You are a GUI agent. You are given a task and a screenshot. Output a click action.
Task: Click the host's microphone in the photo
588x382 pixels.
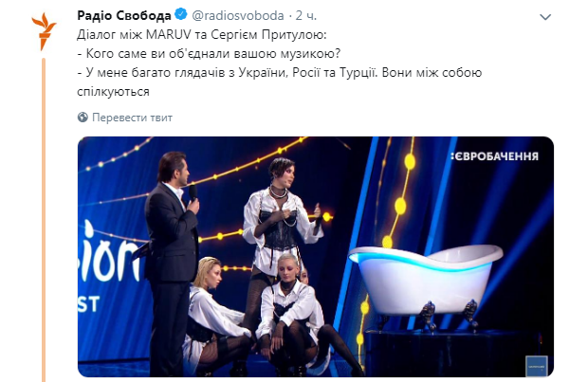point(193,193)
